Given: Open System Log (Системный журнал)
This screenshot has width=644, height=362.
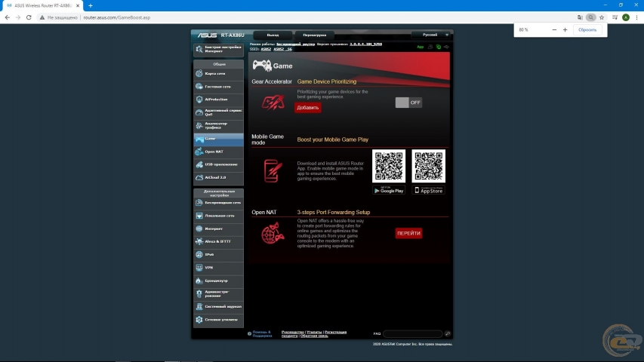Looking at the screenshot, I should (x=218, y=307).
